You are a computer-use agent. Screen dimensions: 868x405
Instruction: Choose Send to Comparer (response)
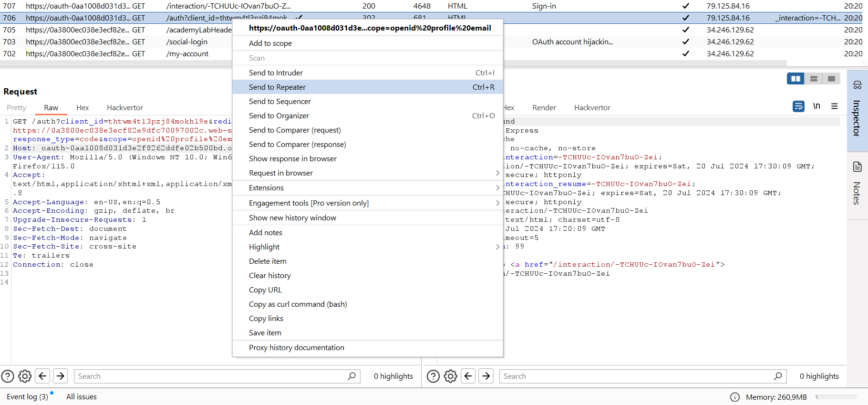click(367, 145)
